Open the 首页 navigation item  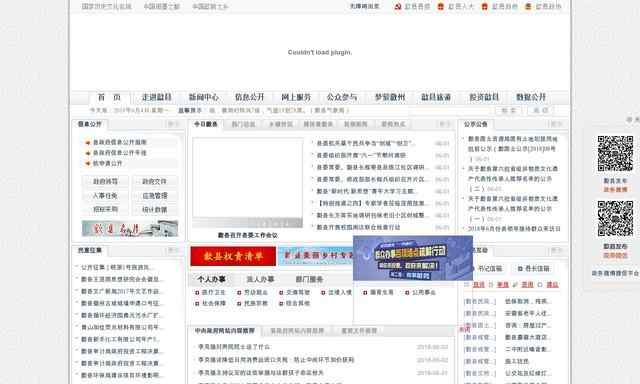click(109, 97)
